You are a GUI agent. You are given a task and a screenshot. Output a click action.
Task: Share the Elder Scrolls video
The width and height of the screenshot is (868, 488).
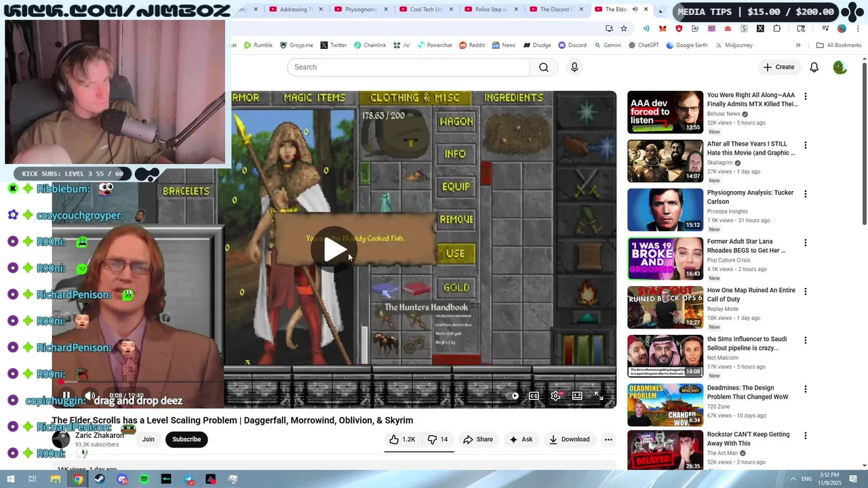478,439
